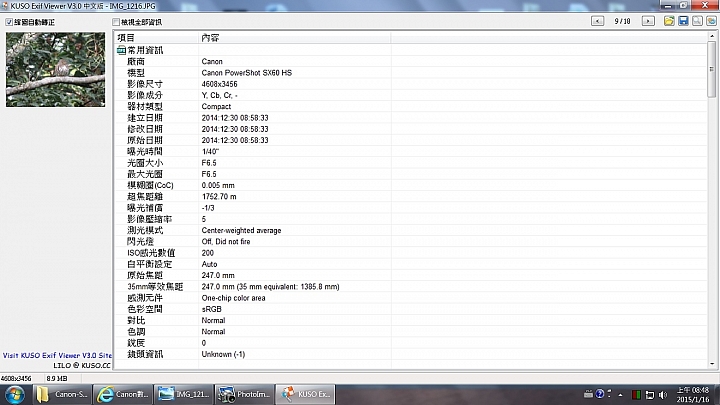Screen dimensions: 720x405
Task: Select the 4608x3456 image size value in the list
Action: [x=219, y=84]
